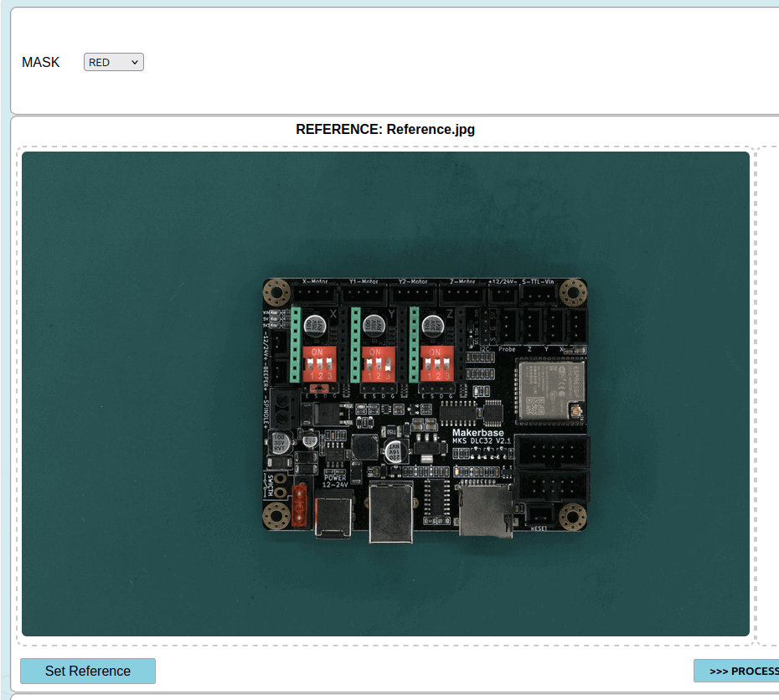Image resolution: width=779 pixels, height=700 pixels.
Task: Click the Reset connector on the board
Action: 540,516
